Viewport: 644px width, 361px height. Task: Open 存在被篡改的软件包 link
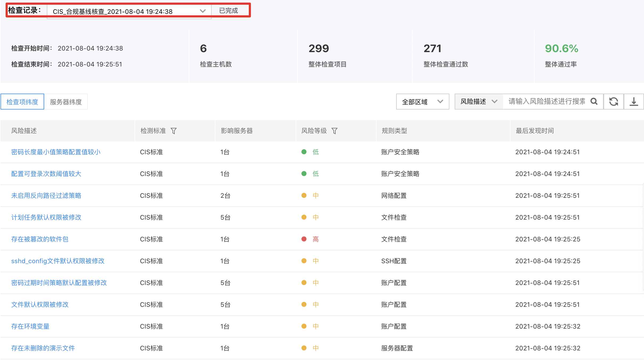point(40,239)
